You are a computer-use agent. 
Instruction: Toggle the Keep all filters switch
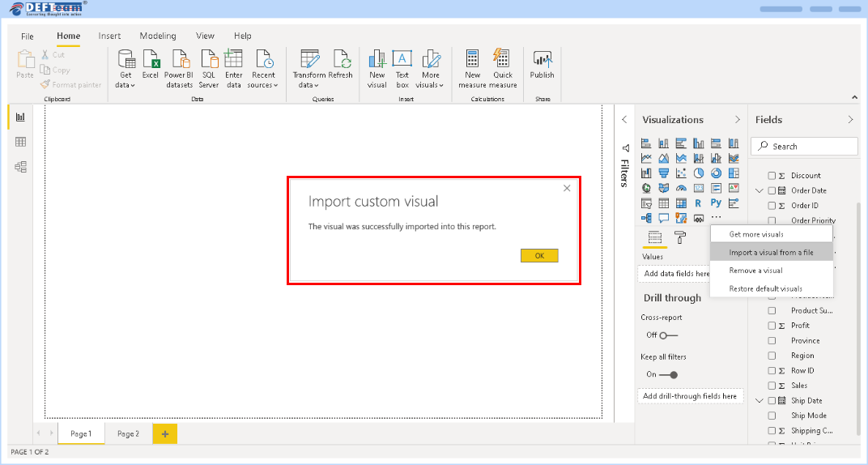[667, 374]
